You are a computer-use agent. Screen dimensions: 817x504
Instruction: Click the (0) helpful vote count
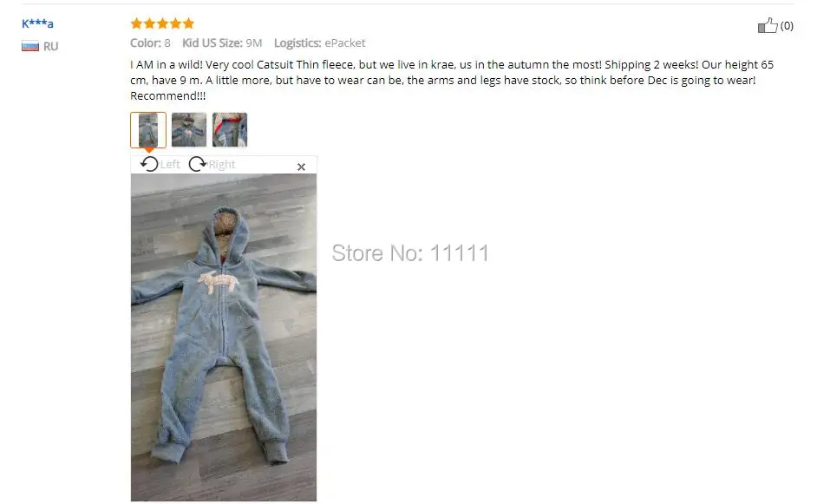tap(787, 25)
